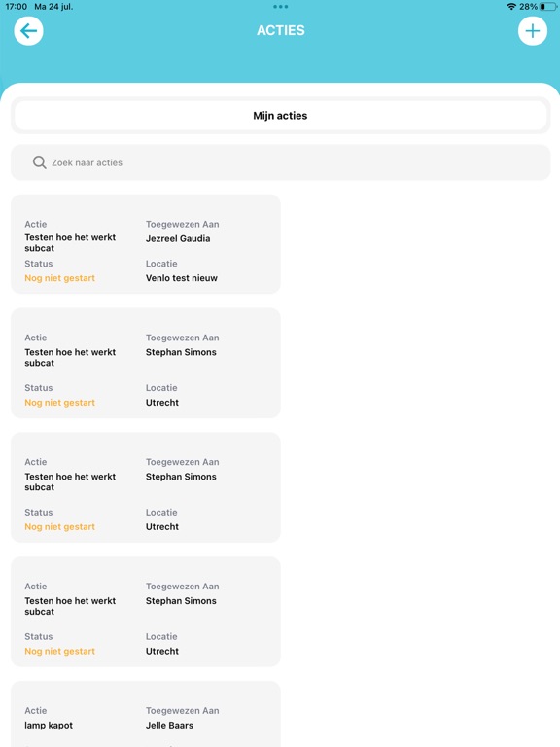The height and width of the screenshot is (747, 560).
Task: Open first Stephan Simons Utrecht card
Action: click(146, 363)
